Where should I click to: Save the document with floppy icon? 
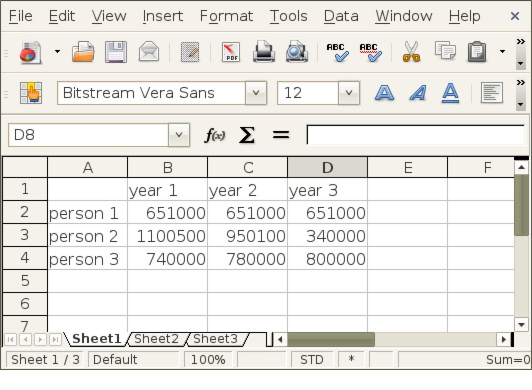116,52
